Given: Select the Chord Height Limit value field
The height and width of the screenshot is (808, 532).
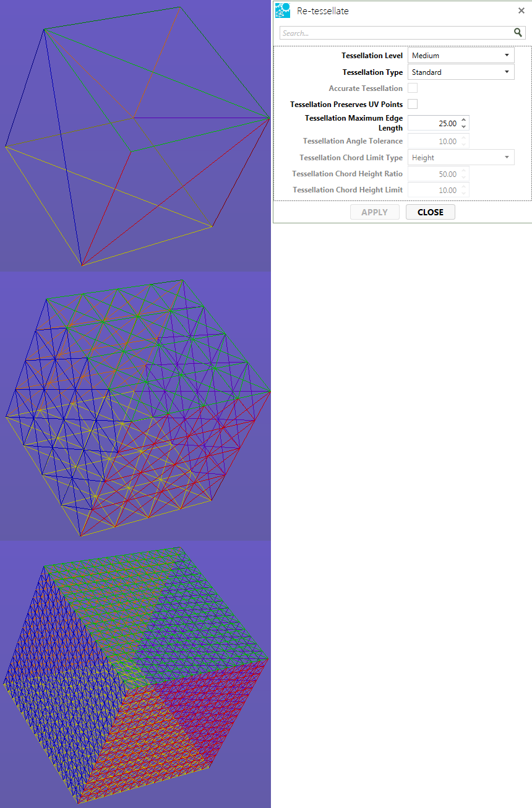Looking at the screenshot, I should pos(434,190).
